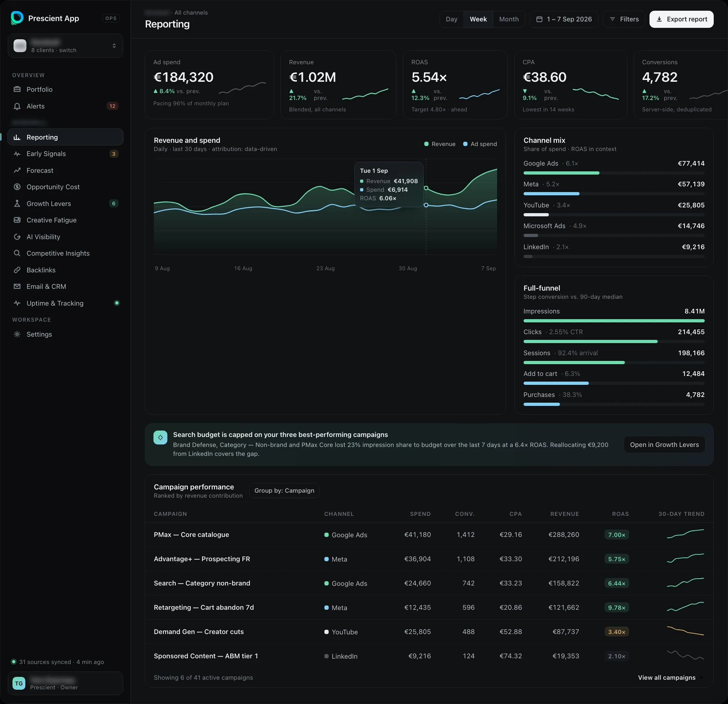728x704 pixels.
Task: Click the insight icon in budget banner
Action: [161, 438]
